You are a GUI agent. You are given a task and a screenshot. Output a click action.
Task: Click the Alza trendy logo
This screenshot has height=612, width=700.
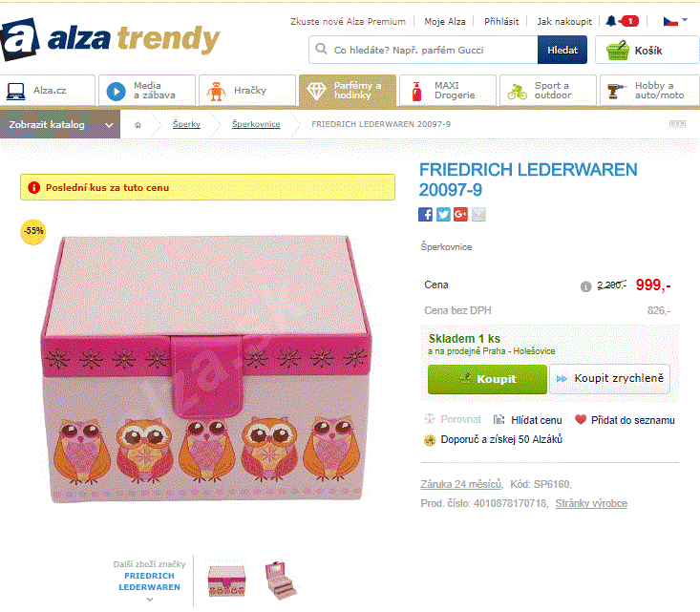[110, 39]
